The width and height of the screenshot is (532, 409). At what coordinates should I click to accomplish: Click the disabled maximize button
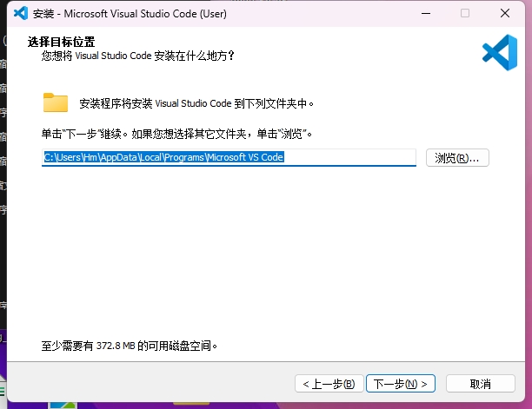coord(465,14)
